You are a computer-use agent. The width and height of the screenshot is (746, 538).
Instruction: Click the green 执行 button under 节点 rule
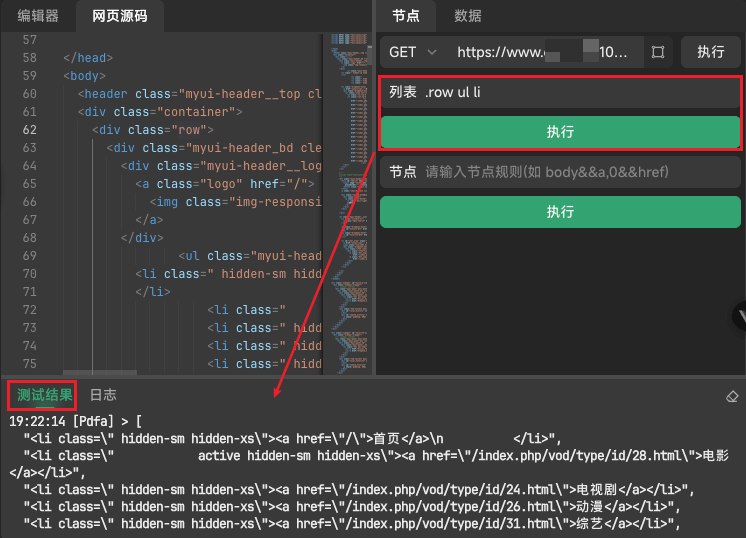click(x=560, y=211)
